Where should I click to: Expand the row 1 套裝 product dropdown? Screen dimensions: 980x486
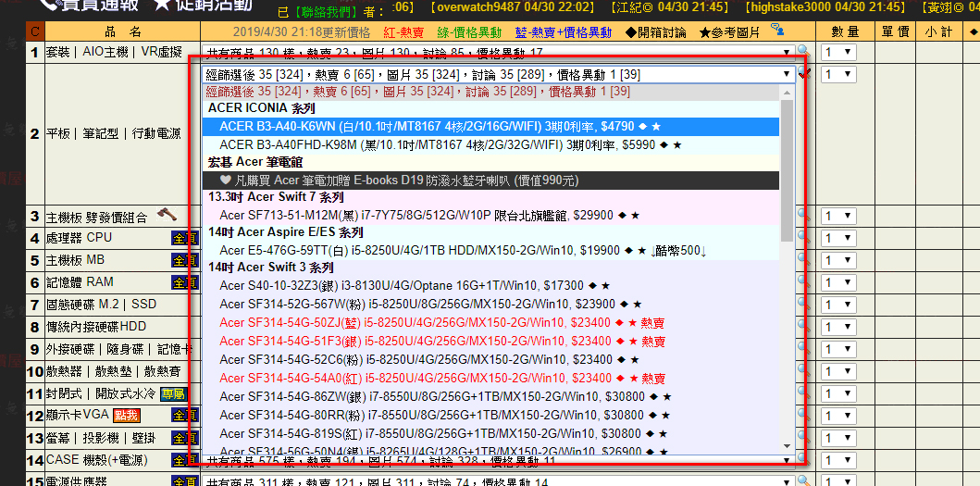[x=499, y=53]
